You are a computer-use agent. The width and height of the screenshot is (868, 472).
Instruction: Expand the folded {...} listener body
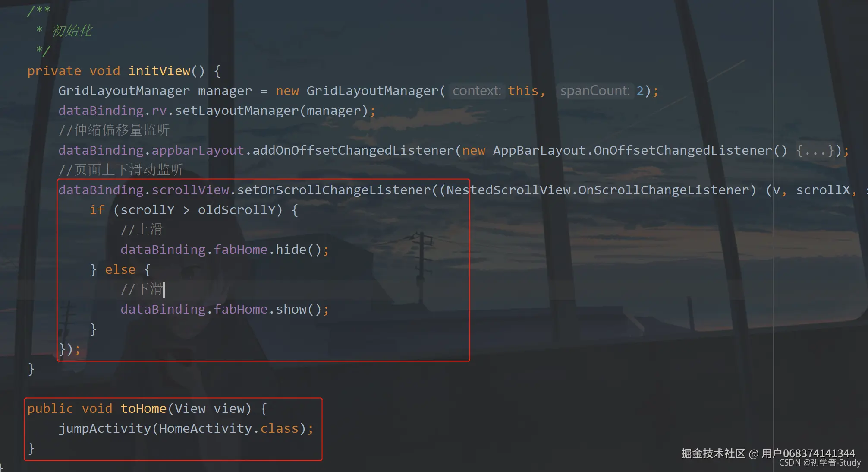[815, 151]
